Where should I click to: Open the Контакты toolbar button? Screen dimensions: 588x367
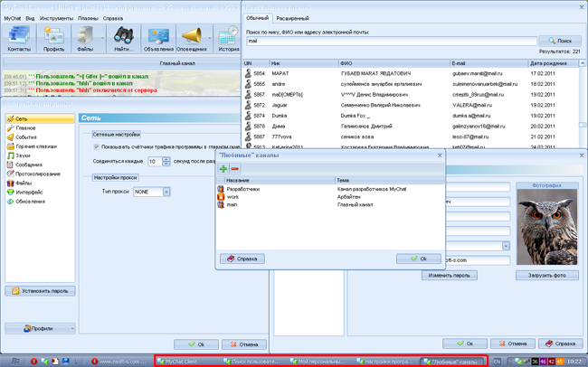19,38
